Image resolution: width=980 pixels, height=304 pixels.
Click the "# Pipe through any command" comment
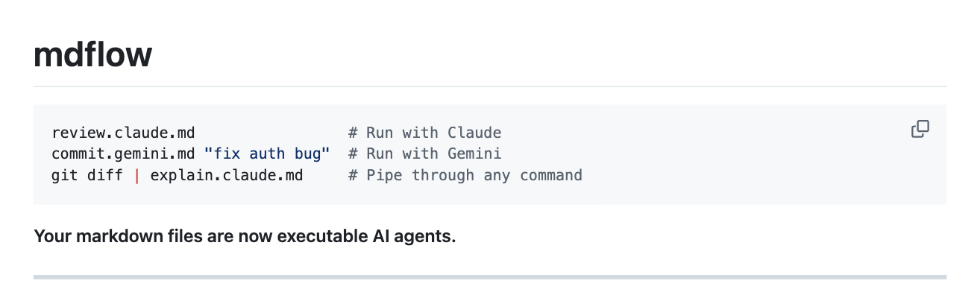point(465,176)
